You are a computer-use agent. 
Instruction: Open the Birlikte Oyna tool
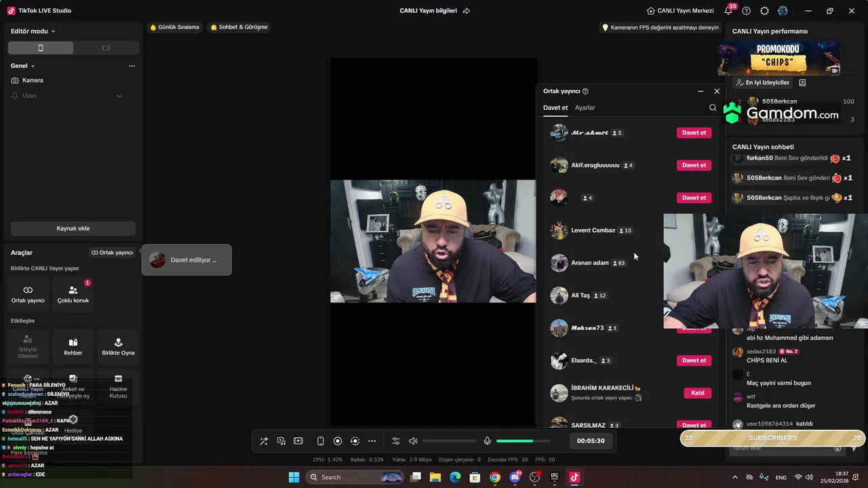tap(118, 347)
